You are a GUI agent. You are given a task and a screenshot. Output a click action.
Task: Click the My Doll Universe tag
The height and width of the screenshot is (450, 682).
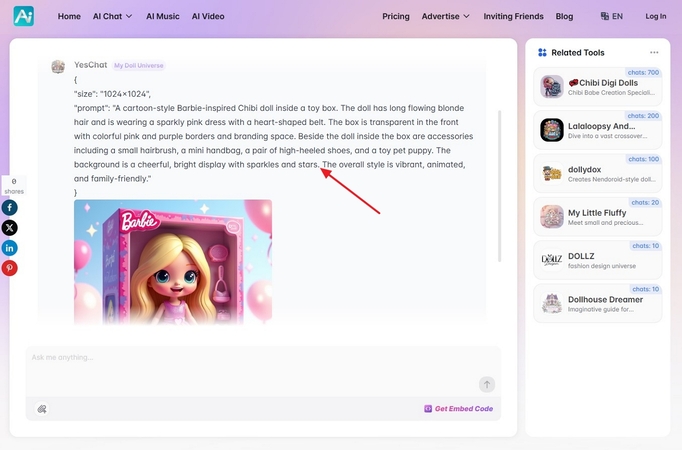139,66
